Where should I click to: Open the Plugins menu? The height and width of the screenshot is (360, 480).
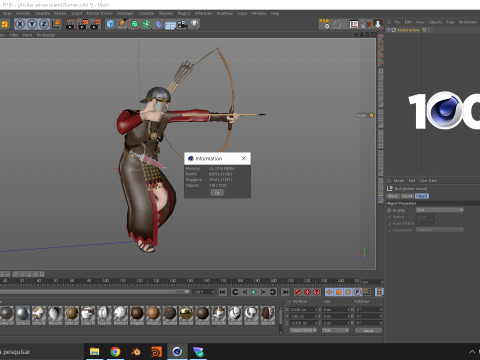184,13
